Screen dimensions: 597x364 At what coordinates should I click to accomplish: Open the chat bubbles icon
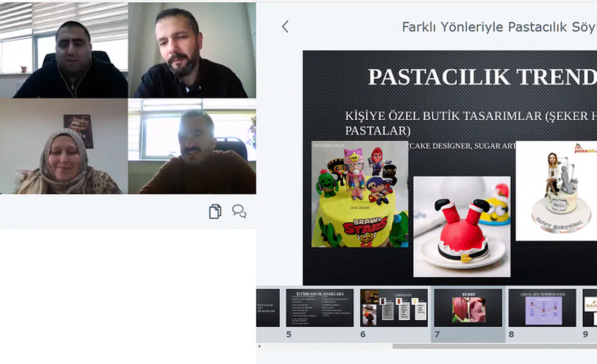[239, 211]
